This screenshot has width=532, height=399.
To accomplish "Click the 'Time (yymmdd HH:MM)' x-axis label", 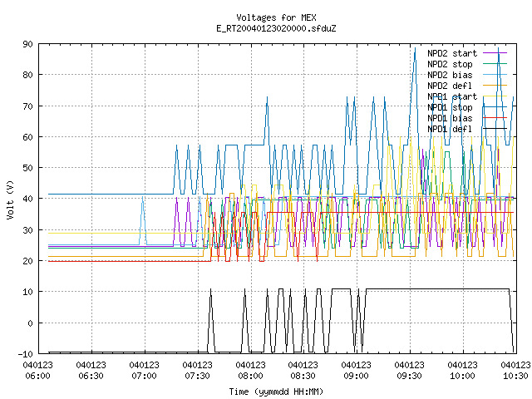I will 276,392.
